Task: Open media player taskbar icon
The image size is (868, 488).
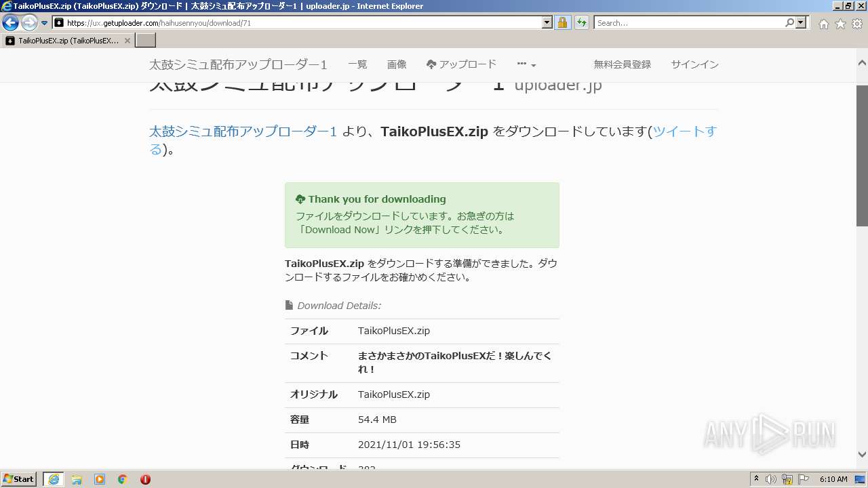Action: 100,479
